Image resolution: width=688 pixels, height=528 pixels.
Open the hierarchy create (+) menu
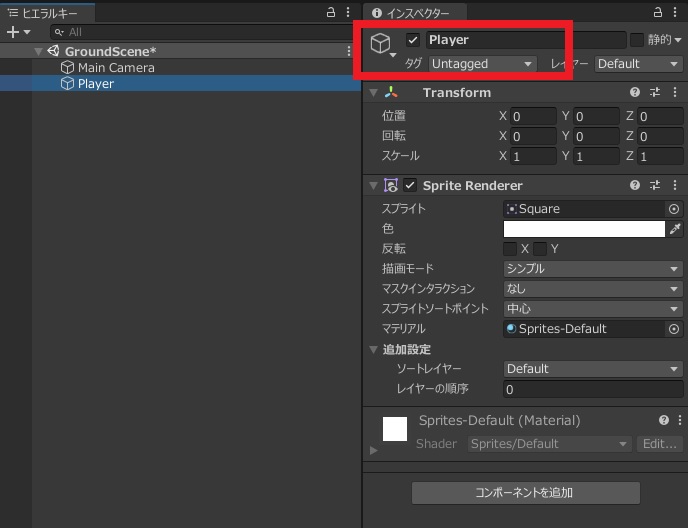18,32
